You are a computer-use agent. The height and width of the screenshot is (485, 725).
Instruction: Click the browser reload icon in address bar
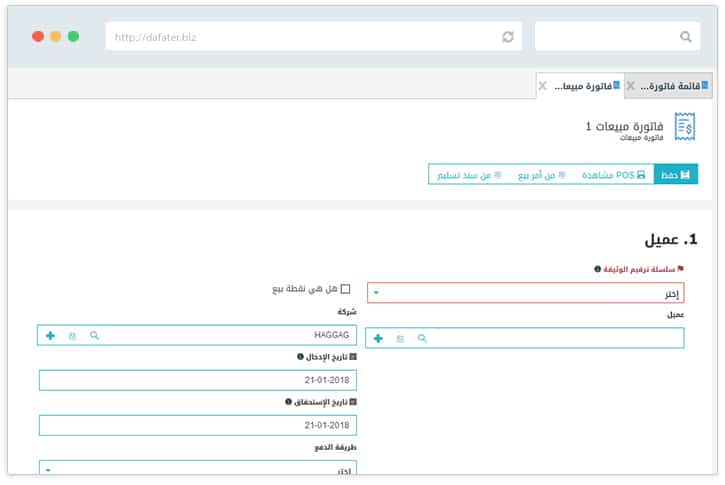508,37
